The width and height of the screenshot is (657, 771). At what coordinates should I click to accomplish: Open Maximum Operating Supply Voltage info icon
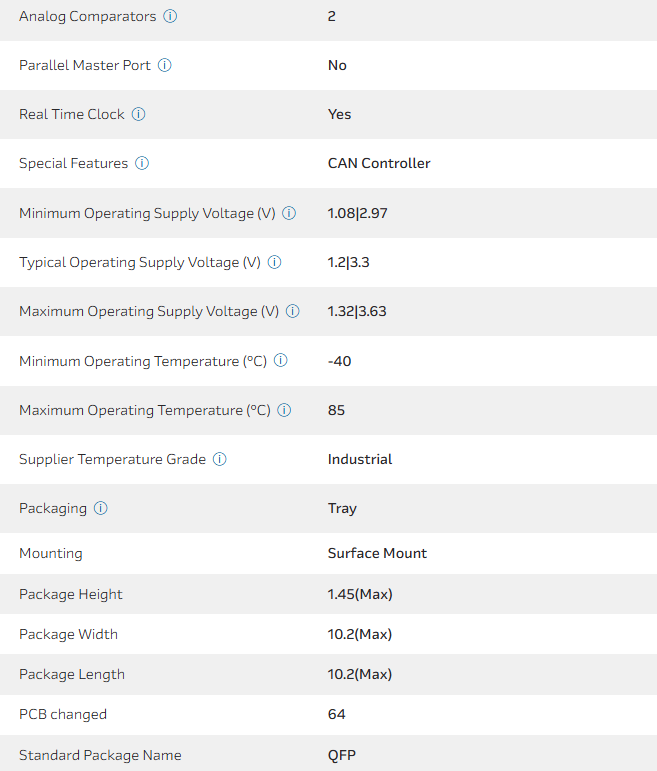pos(292,311)
